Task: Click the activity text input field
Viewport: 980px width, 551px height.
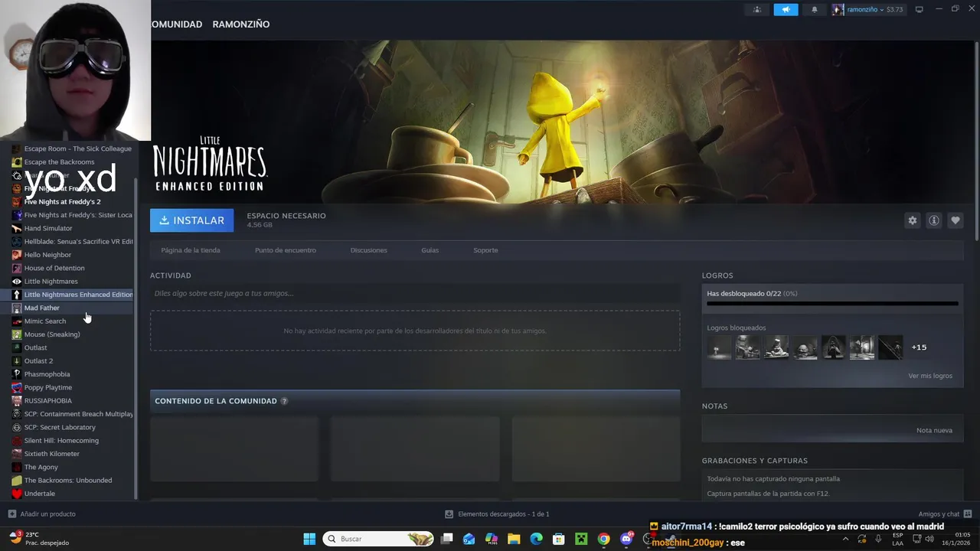Action: (415, 293)
